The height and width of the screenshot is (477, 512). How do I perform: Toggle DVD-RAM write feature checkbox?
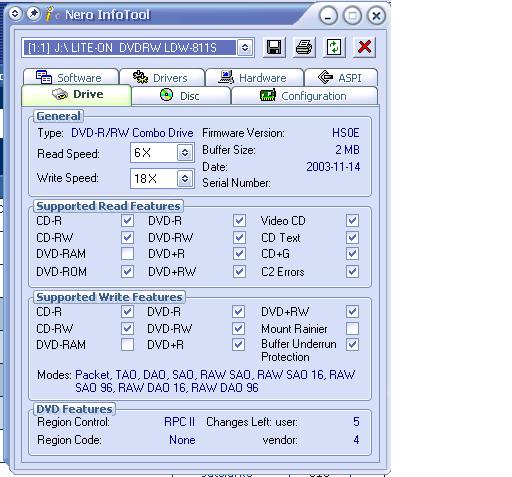[127, 345]
